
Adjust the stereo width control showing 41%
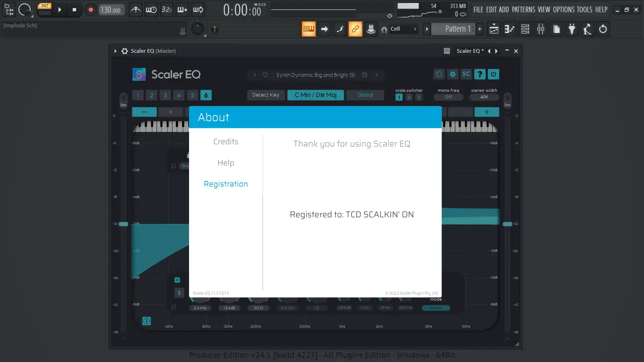click(484, 97)
